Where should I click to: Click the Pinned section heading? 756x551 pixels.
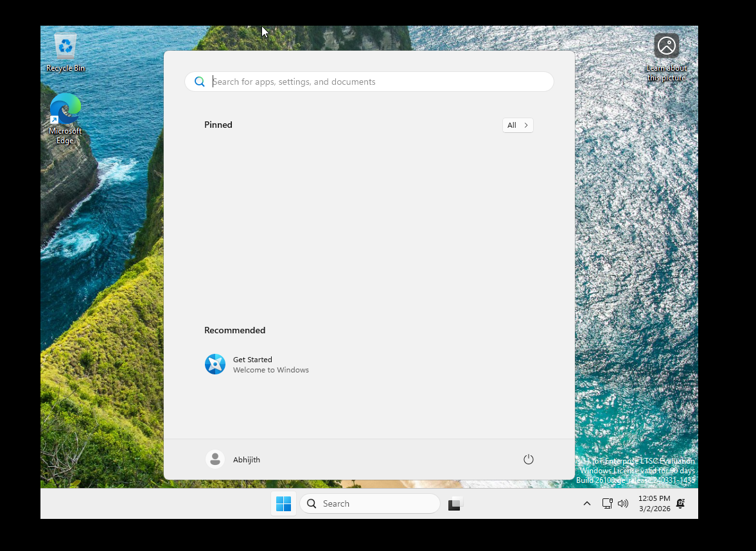pos(218,125)
